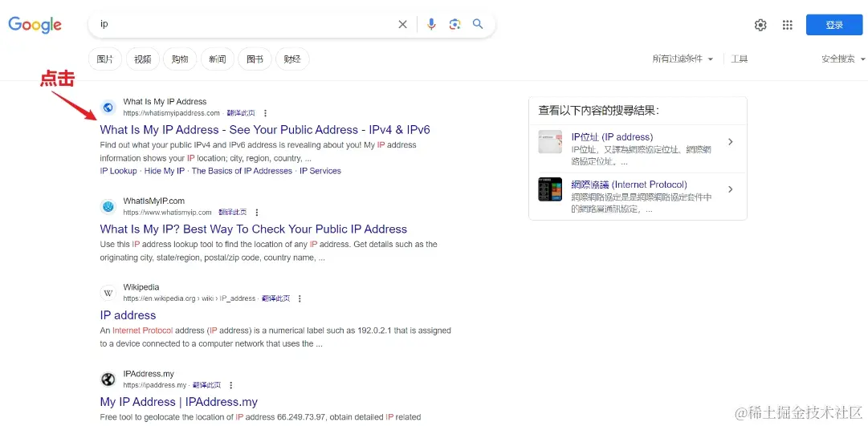The image size is (868, 426).
Task: Open 網際協議 (Internet Protocol) panel entry
Action: point(630,185)
